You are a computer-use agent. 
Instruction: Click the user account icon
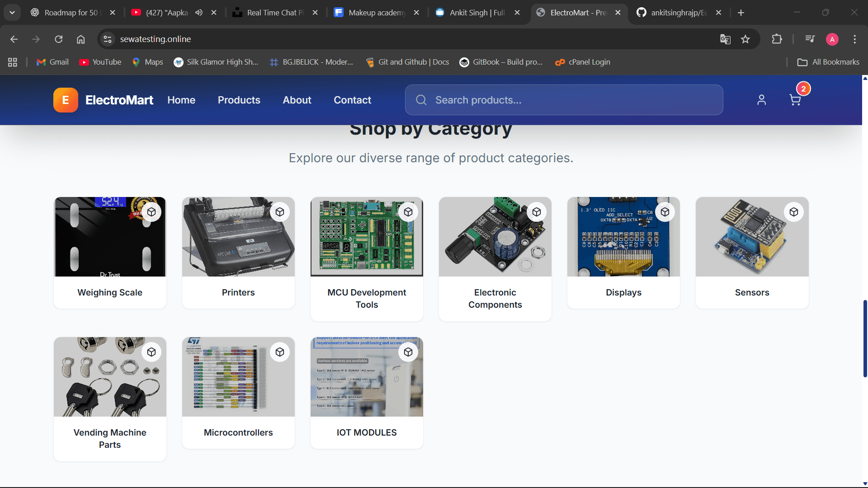pos(761,100)
